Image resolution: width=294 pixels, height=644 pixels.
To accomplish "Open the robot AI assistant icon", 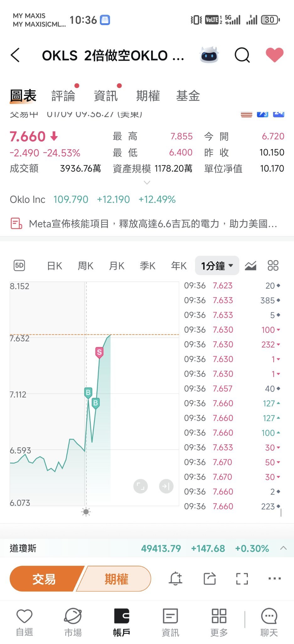I will 209,55.
